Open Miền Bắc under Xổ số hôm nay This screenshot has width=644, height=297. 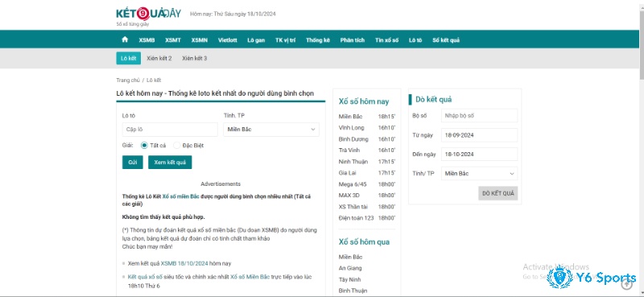click(351, 117)
